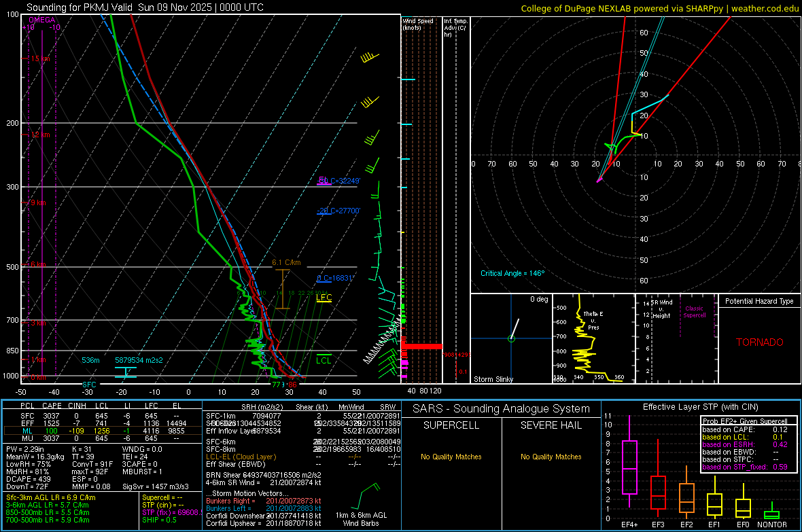This screenshot has width=802, height=532.
Task: Click the '6 km' height marker
Action: tap(38, 264)
